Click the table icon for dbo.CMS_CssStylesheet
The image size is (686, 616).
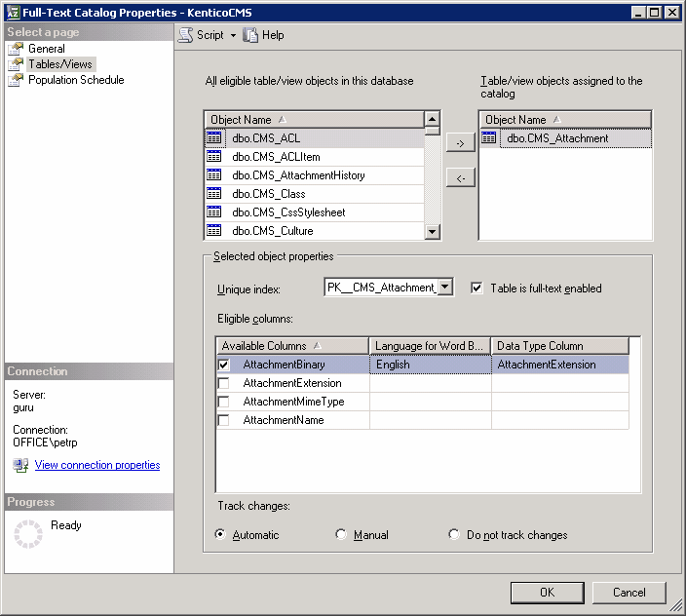tap(214, 212)
